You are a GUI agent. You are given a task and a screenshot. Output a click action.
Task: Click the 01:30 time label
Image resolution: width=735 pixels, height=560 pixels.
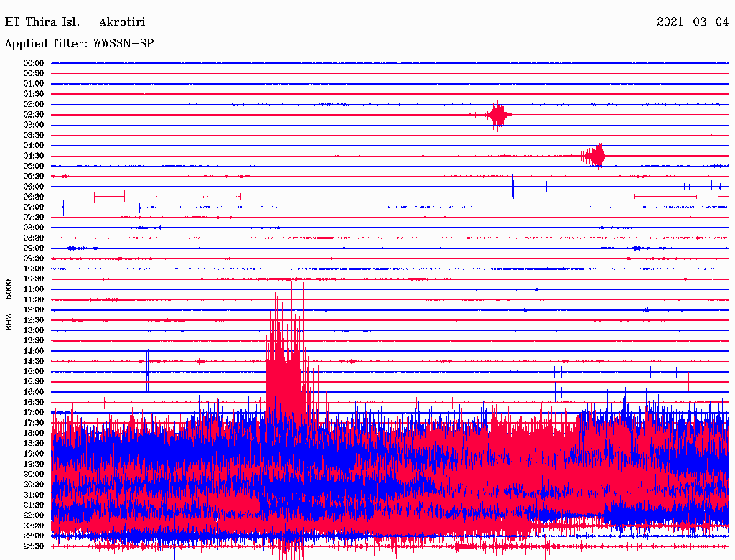tap(34, 94)
